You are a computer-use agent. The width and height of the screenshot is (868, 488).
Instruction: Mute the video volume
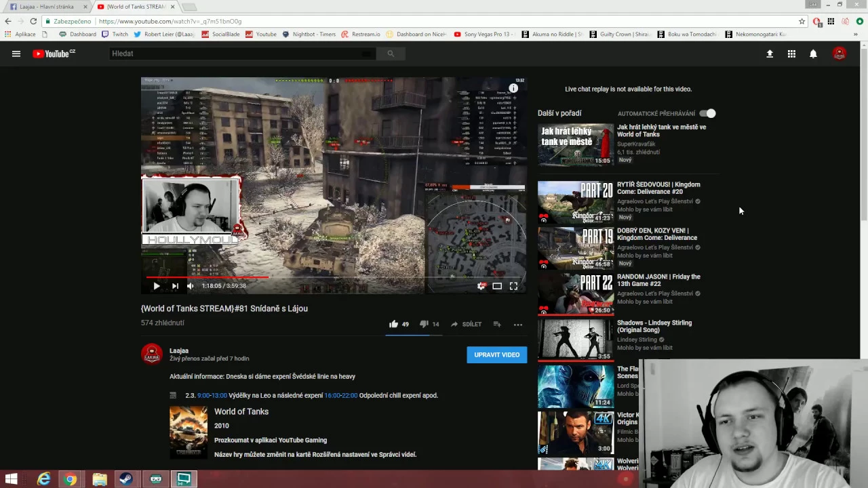click(x=191, y=286)
